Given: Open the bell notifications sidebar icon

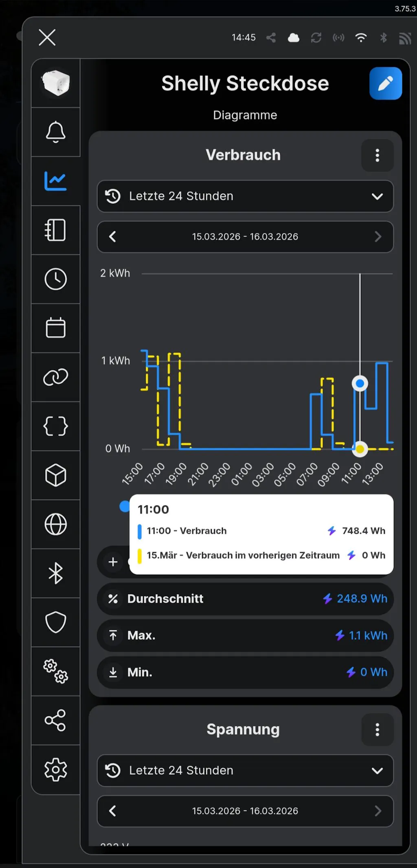Looking at the screenshot, I should 55,132.
